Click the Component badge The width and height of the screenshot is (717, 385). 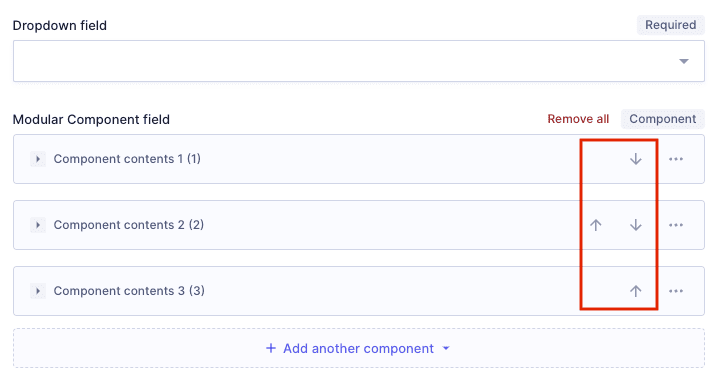click(x=663, y=119)
